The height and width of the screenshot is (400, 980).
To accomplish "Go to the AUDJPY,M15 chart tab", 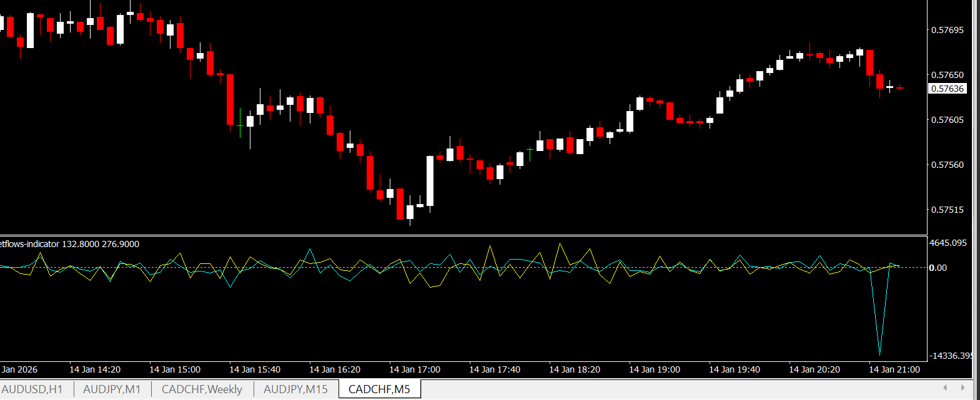I will pyautogui.click(x=295, y=389).
